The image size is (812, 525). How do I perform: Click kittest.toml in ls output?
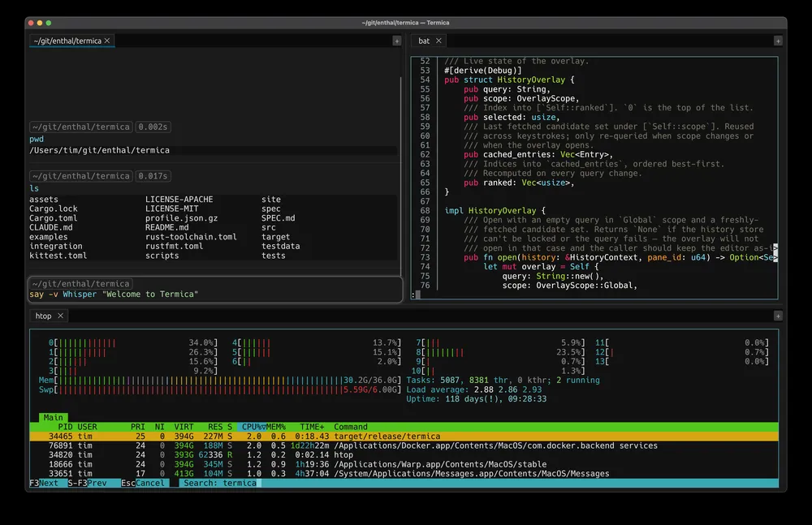[x=58, y=256]
